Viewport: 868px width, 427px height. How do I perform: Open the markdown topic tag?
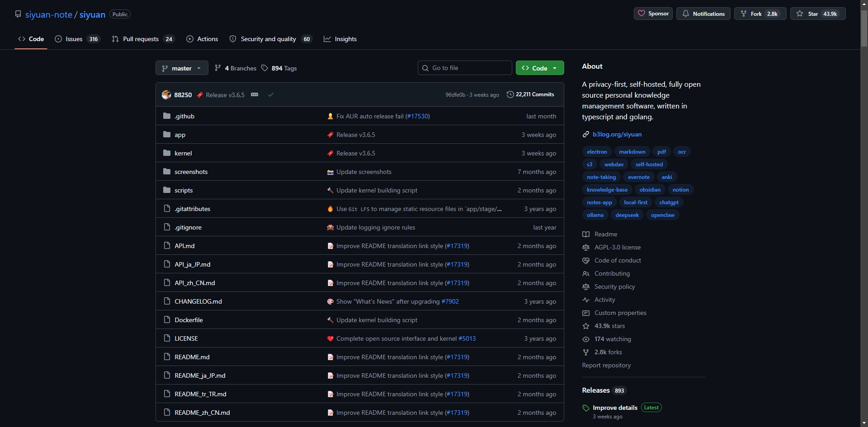pyautogui.click(x=632, y=152)
